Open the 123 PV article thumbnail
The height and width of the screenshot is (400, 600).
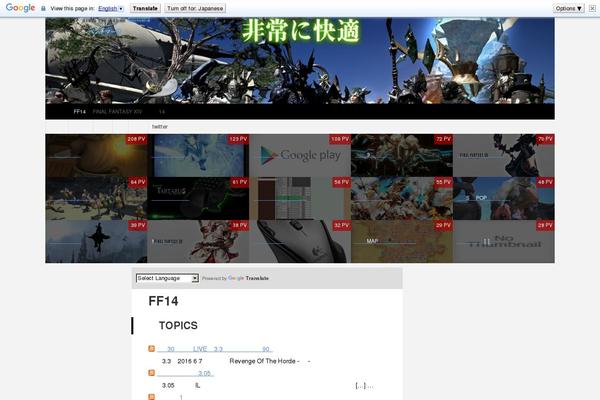pos(198,155)
